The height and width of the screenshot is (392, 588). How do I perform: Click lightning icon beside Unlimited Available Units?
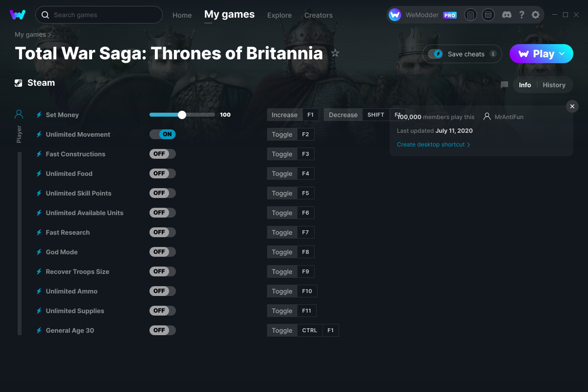(39, 213)
